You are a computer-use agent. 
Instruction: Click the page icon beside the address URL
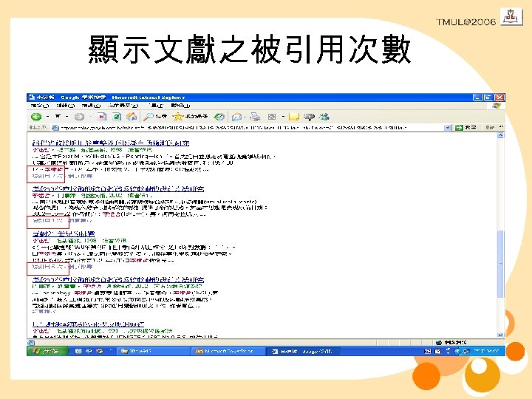[55, 128]
